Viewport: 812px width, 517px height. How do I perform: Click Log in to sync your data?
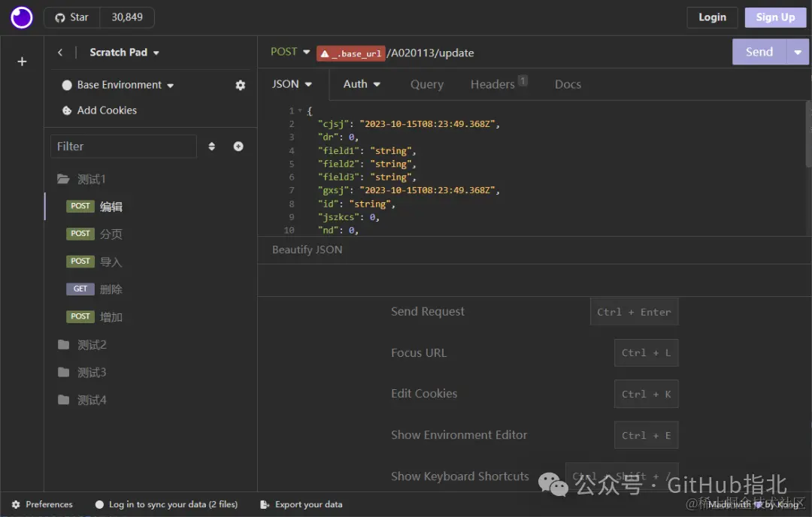click(x=167, y=504)
